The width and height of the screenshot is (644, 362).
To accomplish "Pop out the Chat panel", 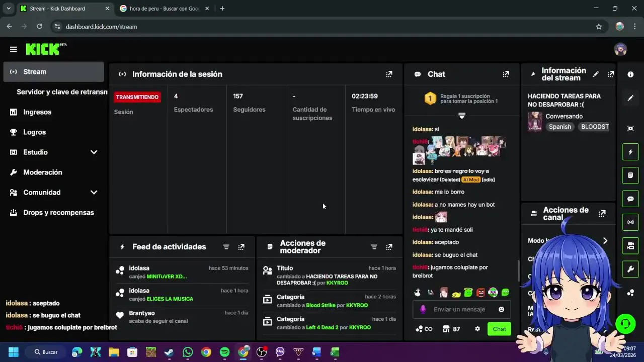I will (x=506, y=74).
